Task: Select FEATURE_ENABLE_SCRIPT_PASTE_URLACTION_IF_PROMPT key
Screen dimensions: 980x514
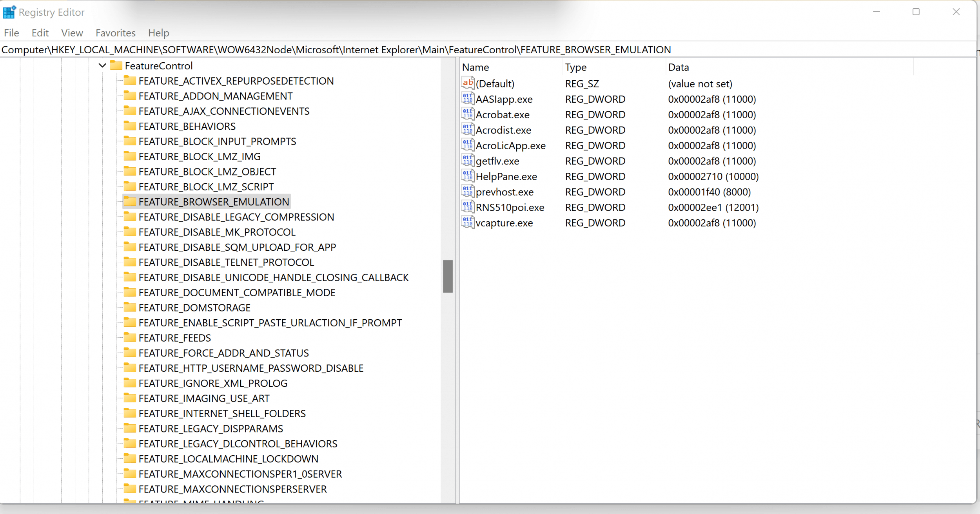Action: 270,323
